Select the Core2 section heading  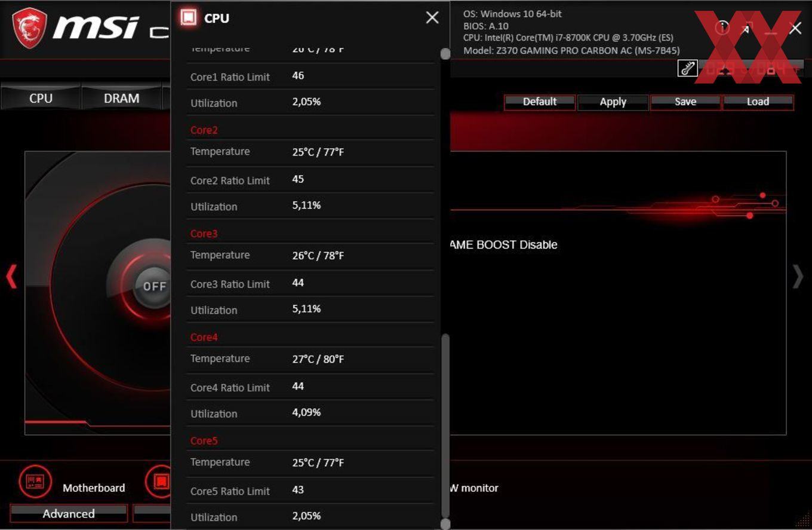pos(204,130)
